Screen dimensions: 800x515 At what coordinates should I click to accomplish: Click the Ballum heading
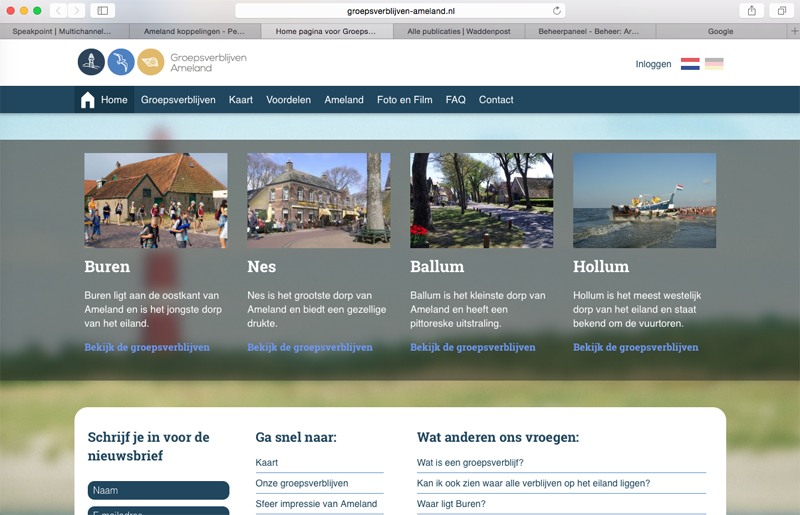pos(437,266)
